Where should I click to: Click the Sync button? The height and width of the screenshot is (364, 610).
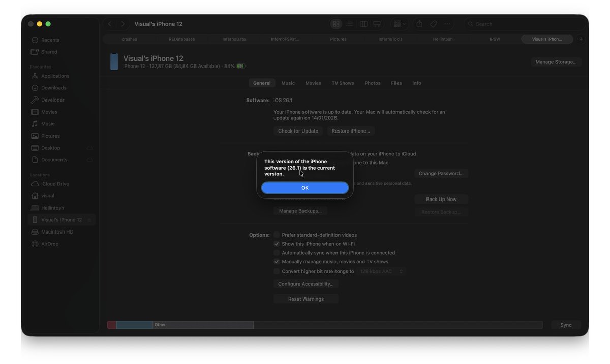click(566, 325)
